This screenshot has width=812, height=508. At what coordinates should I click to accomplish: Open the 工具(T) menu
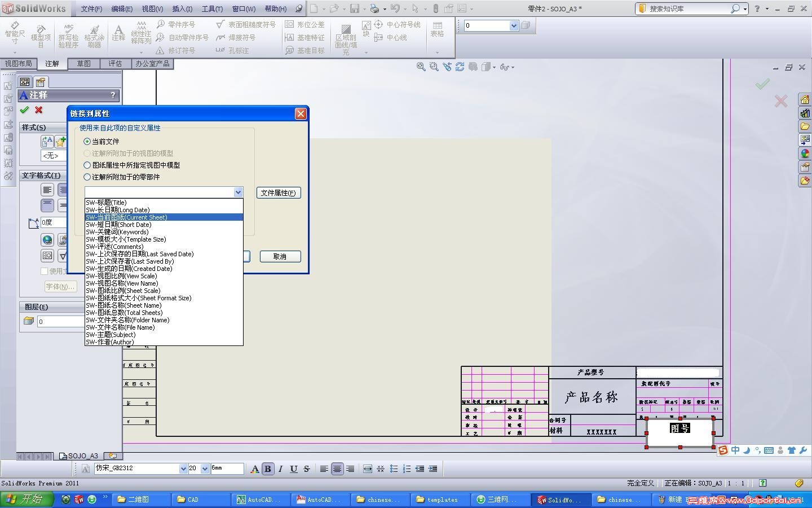[212, 9]
